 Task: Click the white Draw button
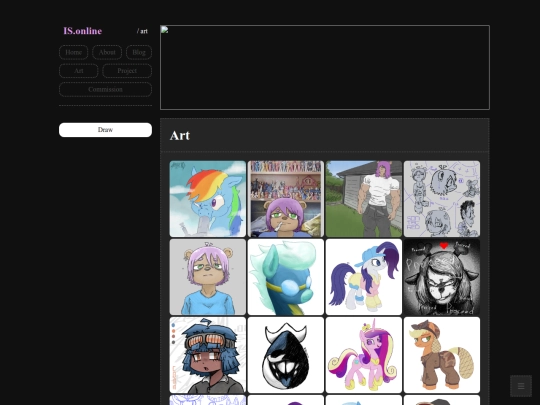click(x=105, y=130)
